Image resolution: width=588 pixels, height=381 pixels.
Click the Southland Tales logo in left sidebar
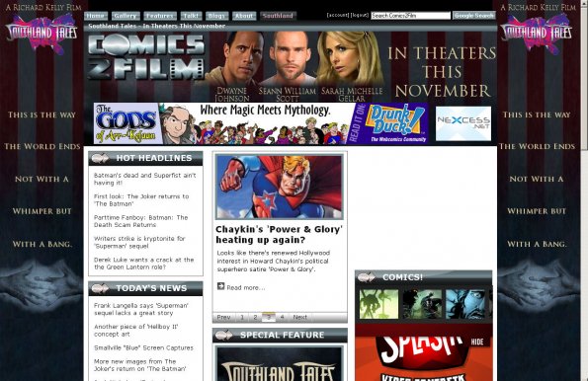[42, 34]
